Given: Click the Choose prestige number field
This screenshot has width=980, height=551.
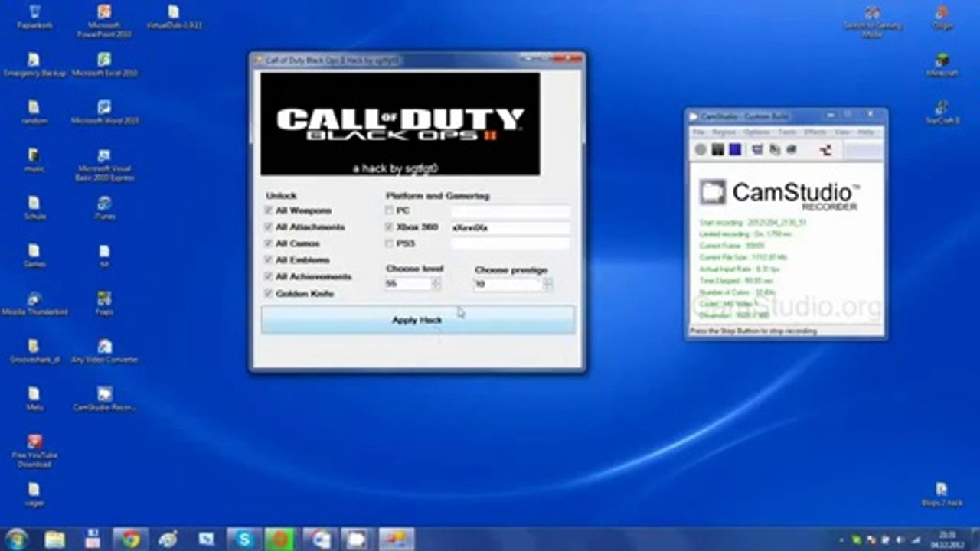Looking at the screenshot, I should click(508, 284).
